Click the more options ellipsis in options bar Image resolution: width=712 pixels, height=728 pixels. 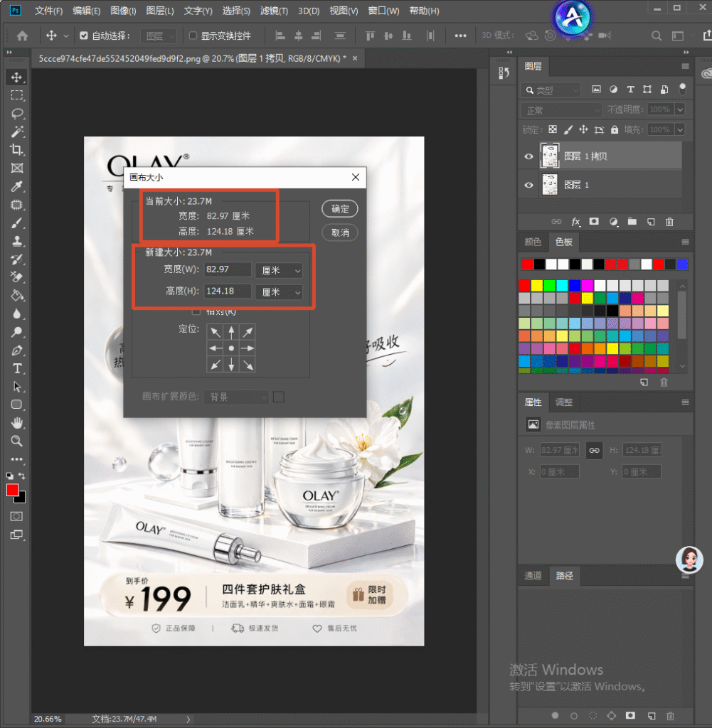460,36
